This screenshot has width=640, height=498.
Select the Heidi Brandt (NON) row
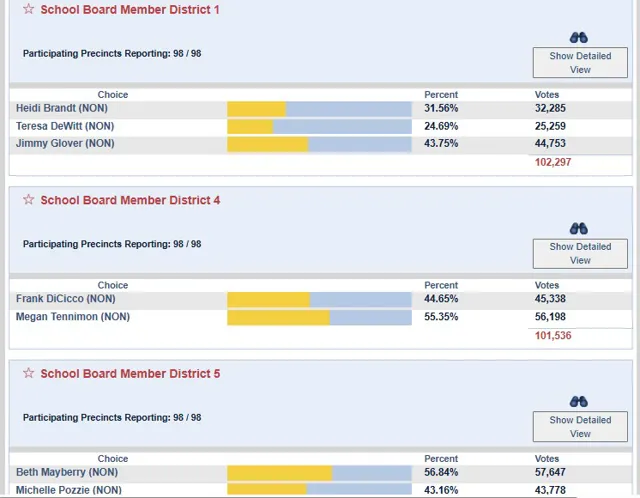321,109
